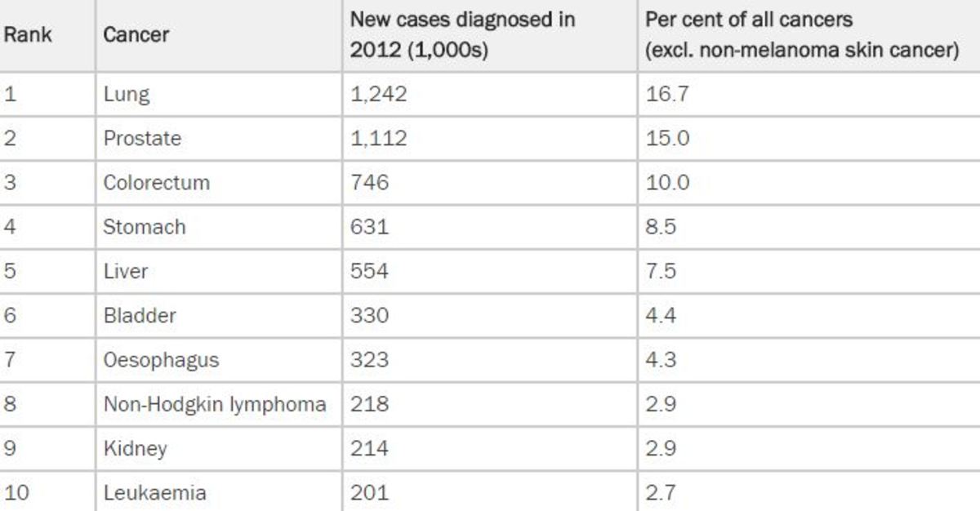
Task: Click the 8.5 per cent value
Action: point(660,226)
